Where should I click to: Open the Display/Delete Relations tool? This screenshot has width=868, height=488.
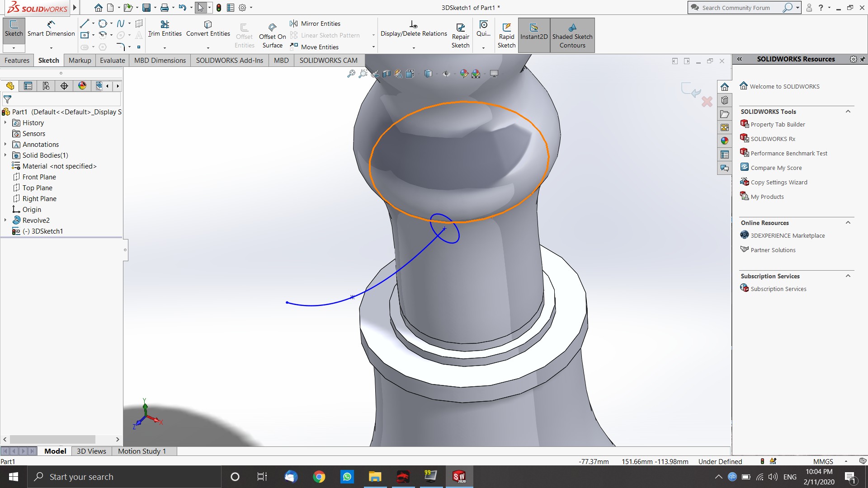[x=413, y=28]
